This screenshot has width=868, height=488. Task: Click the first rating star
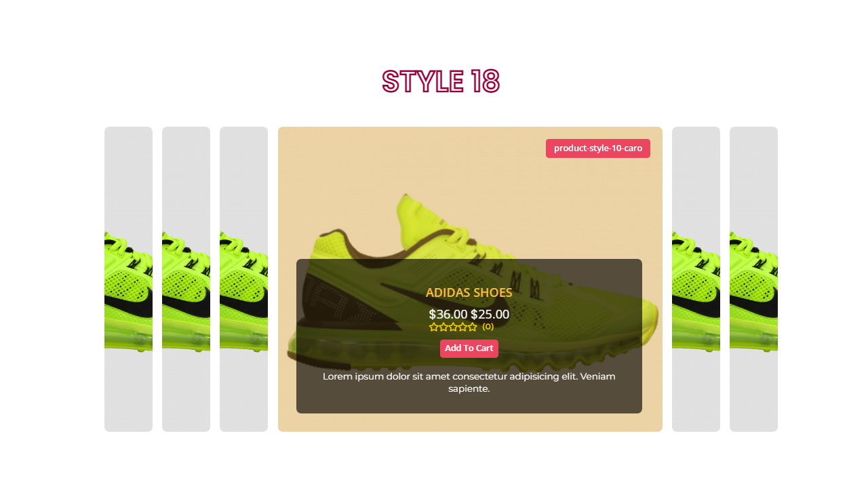(434, 327)
